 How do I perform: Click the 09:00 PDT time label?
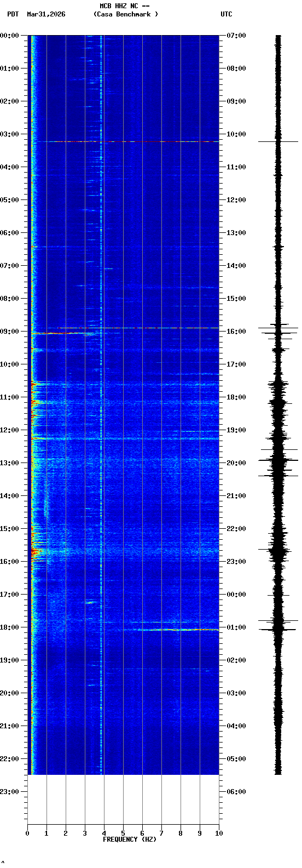(10, 332)
